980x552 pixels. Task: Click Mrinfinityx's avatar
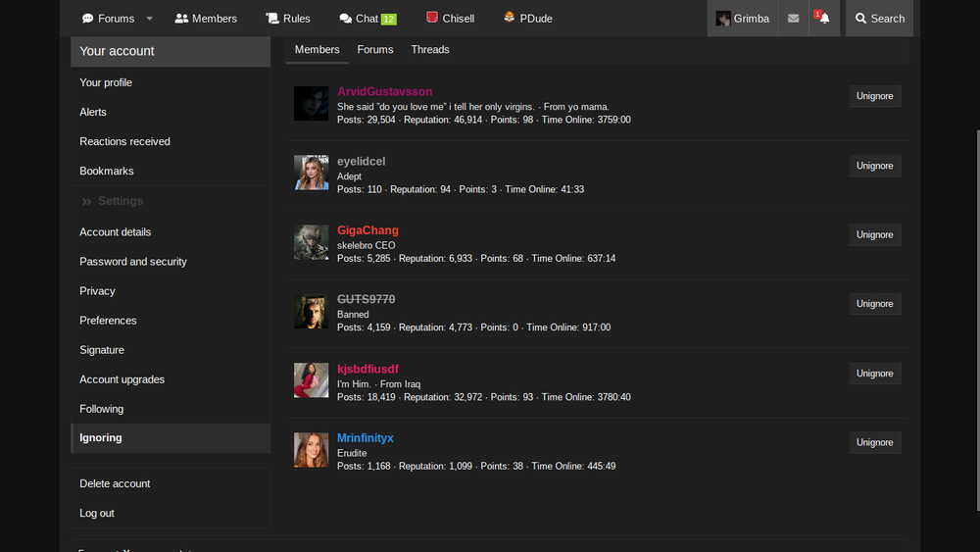coord(312,449)
